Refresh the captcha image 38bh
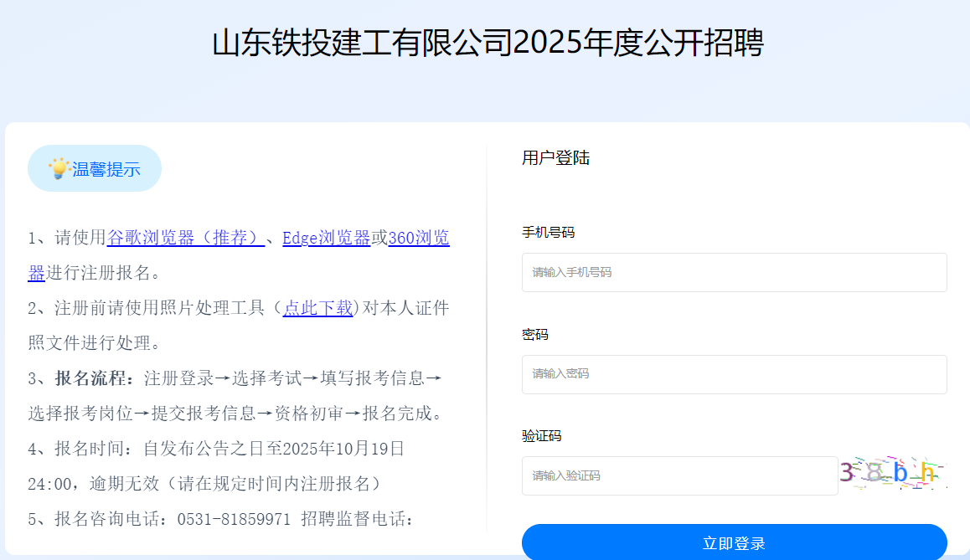 click(893, 474)
